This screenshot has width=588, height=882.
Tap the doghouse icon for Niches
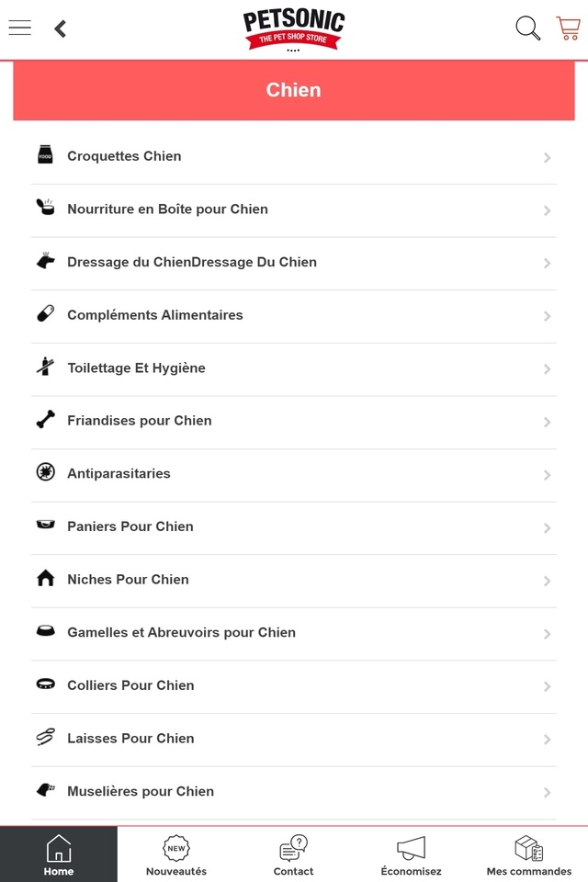coord(45,579)
